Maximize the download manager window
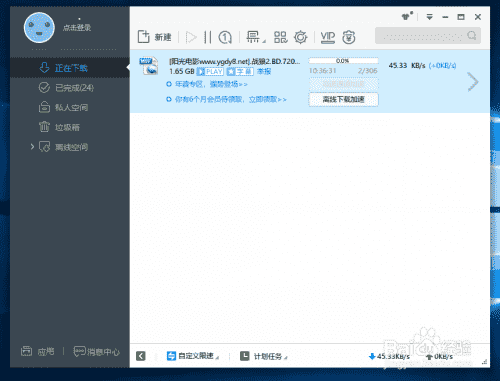This screenshot has width=500, height=381. pos(461,17)
